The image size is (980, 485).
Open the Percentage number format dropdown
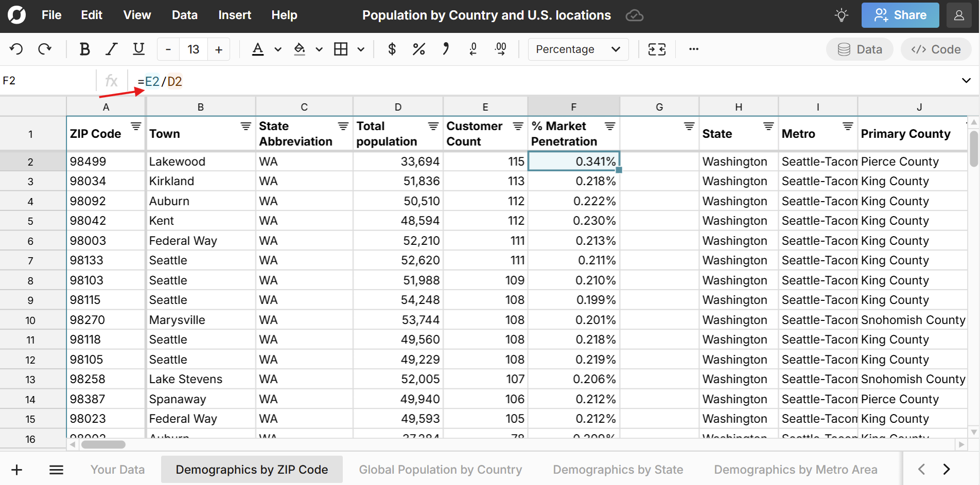point(577,49)
